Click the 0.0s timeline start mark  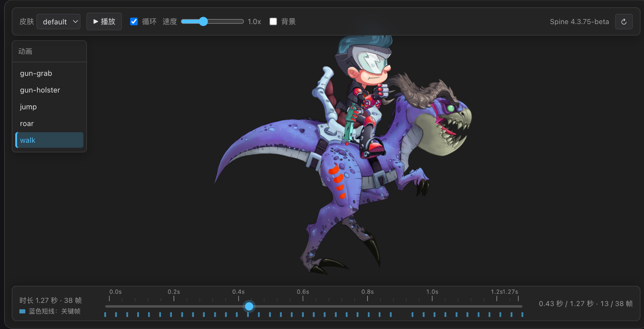pos(109,298)
